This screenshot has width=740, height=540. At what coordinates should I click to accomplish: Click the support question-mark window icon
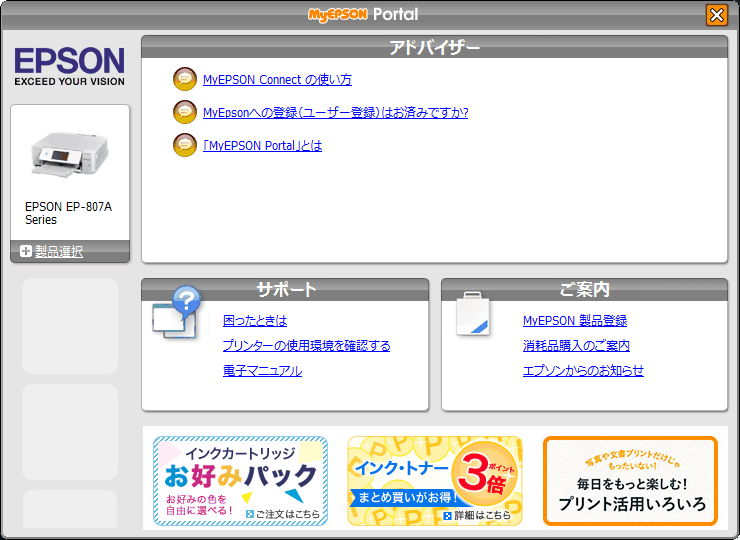(177, 312)
